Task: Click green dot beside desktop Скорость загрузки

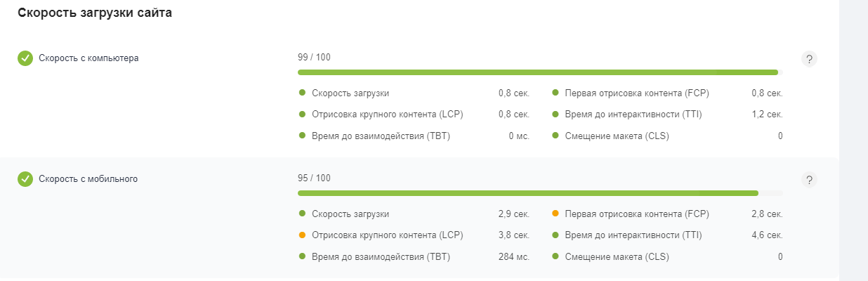Action: pos(302,93)
